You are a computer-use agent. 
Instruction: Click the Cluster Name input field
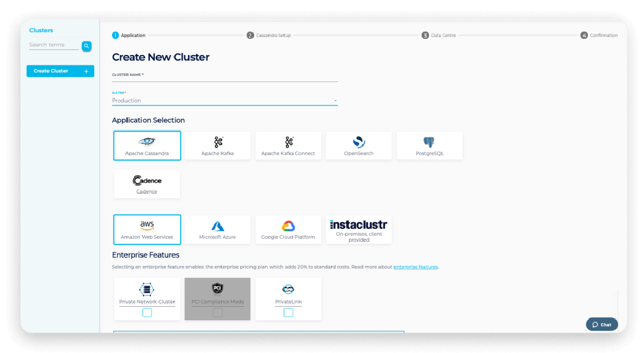pos(224,78)
